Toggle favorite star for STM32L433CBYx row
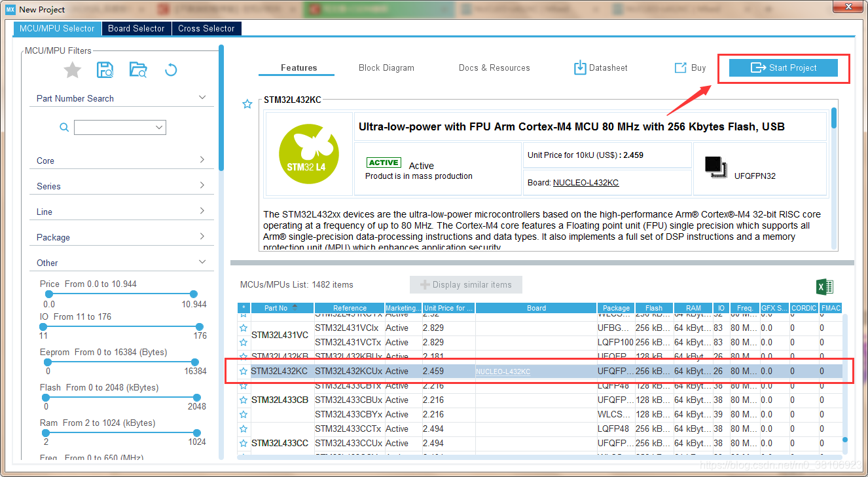This screenshot has height=477, width=868. pos(244,415)
